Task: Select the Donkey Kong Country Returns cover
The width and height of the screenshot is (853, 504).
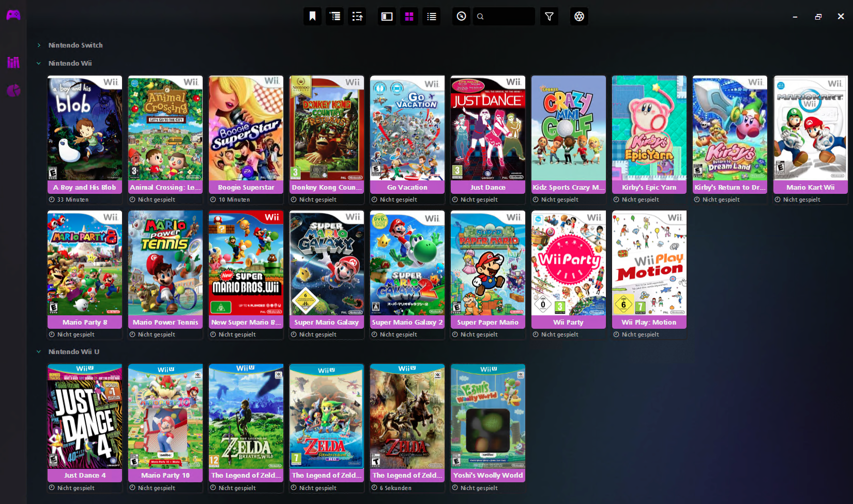Action: click(327, 128)
